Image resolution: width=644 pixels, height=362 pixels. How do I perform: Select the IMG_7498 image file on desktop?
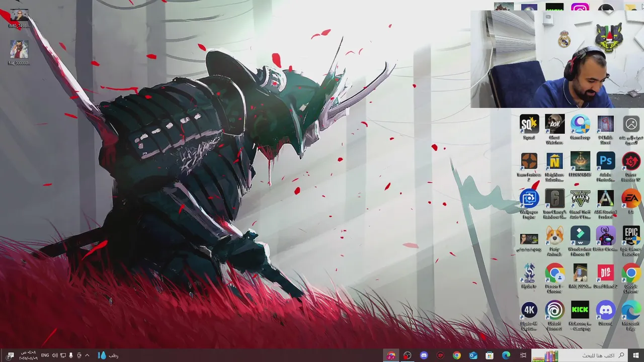(x=19, y=19)
